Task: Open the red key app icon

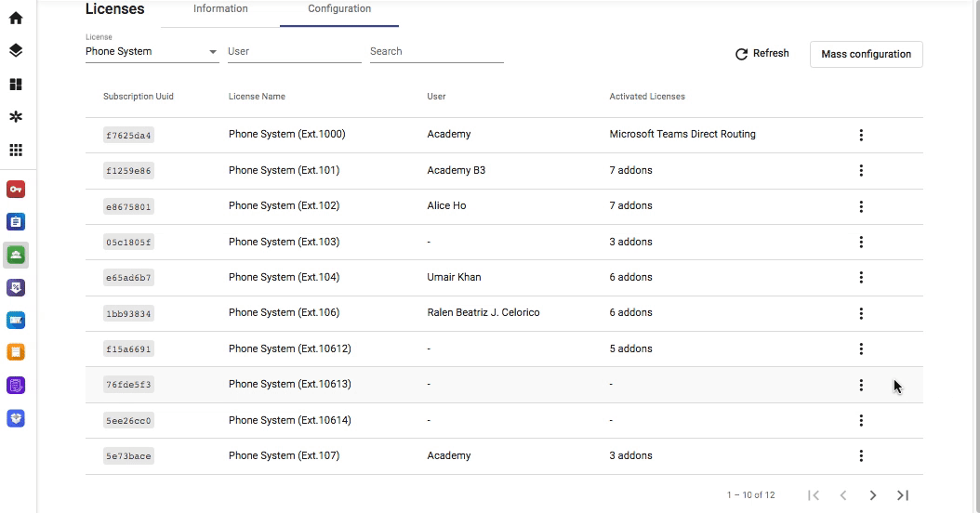Action: pyautogui.click(x=16, y=190)
